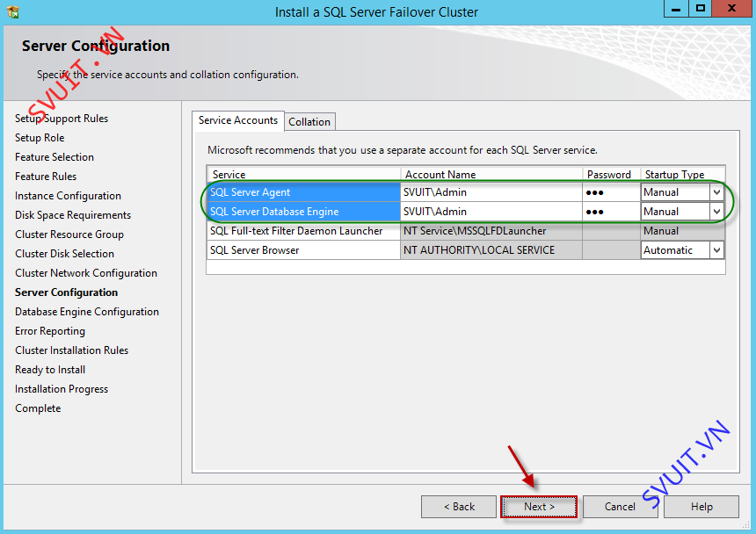The width and height of the screenshot is (756, 534).
Task: Open Startup Type dropdown for SQL Server Agent
Action: pos(717,192)
